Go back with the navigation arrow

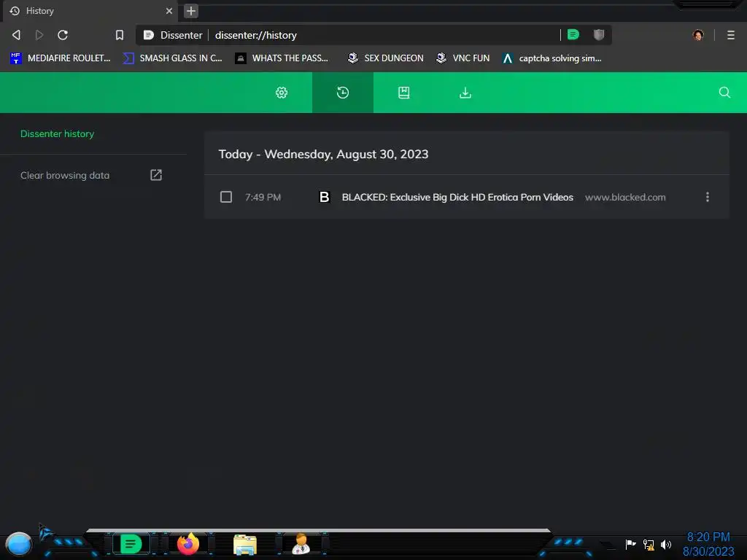coord(16,35)
